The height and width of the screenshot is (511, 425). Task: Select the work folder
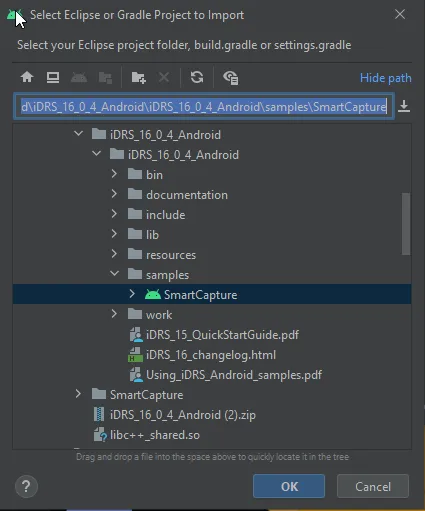pyautogui.click(x=159, y=315)
